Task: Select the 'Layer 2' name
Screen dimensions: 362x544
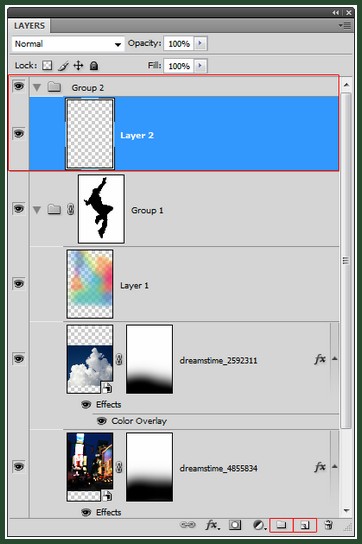Action: click(x=137, y=135)
